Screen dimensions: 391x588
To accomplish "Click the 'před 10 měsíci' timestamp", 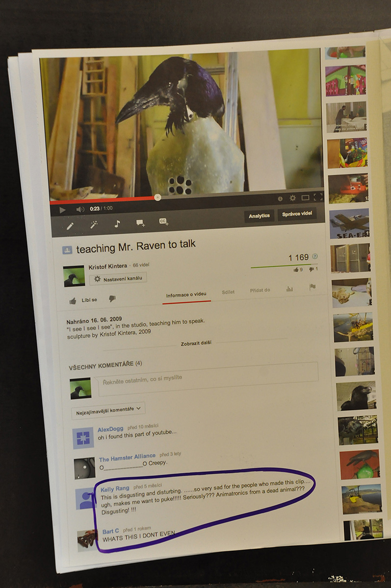I will tap(143, 427).
